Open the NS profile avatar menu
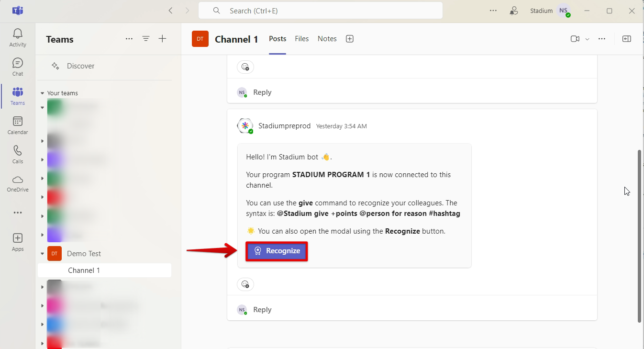 click(564, 11)
